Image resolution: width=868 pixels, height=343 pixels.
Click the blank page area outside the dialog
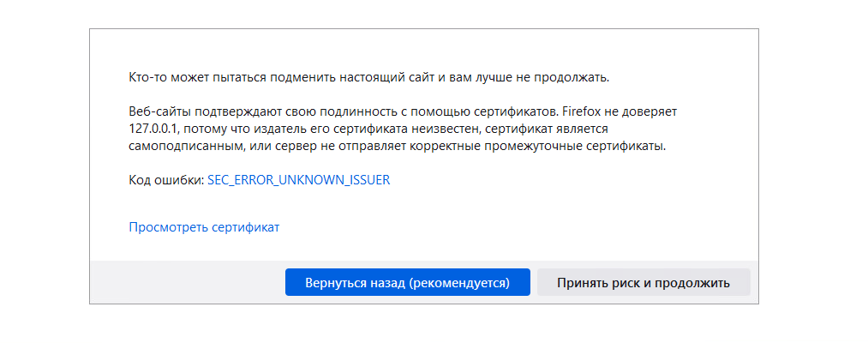(814, 171)
